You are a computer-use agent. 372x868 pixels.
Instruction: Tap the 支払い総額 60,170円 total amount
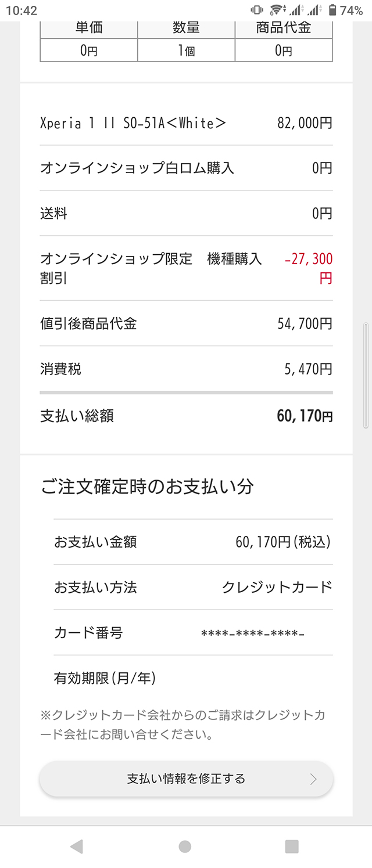point(305,416)
